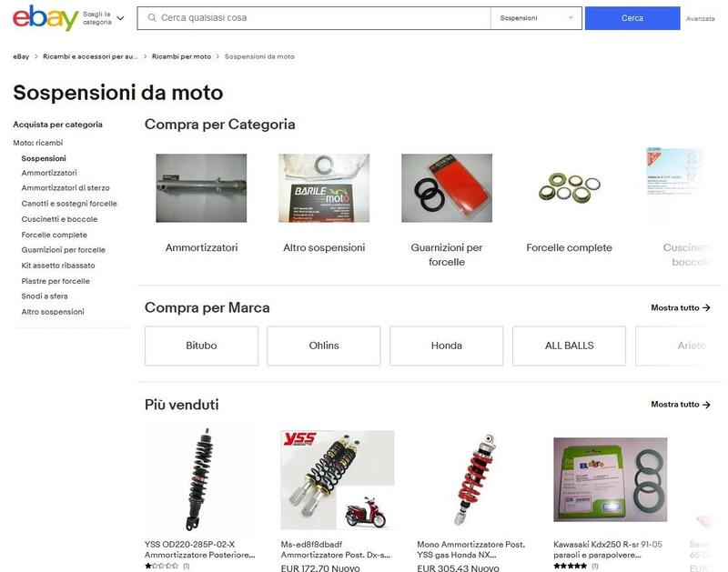Open the Forcelle complete category image
The image size is (728, 572).
point(570,188)
